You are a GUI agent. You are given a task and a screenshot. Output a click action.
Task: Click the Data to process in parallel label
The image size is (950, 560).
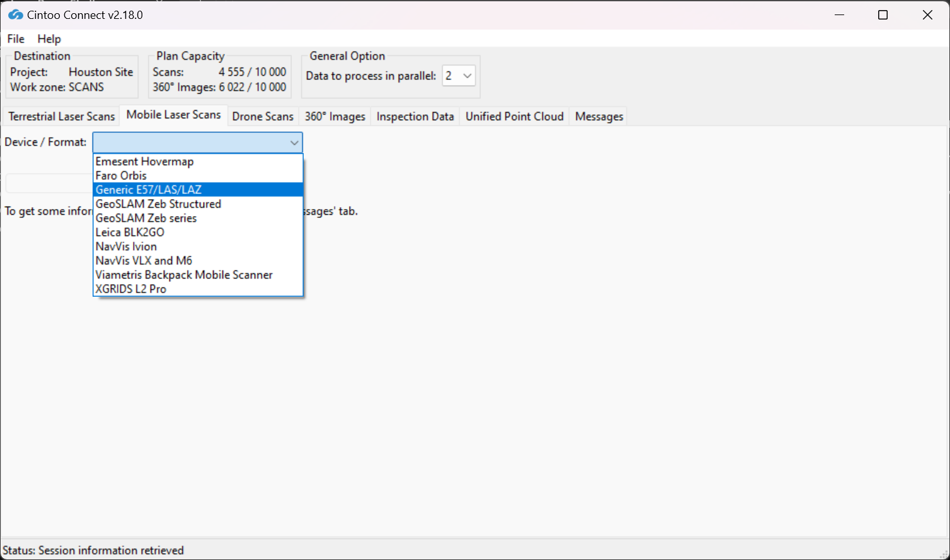pos(371,76)
